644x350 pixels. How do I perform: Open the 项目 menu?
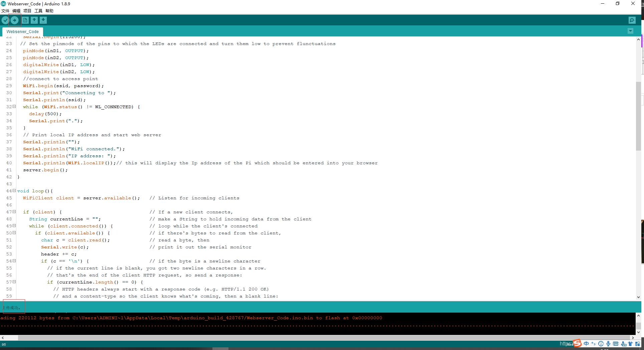pyautogui.click(x=27, y=11)
